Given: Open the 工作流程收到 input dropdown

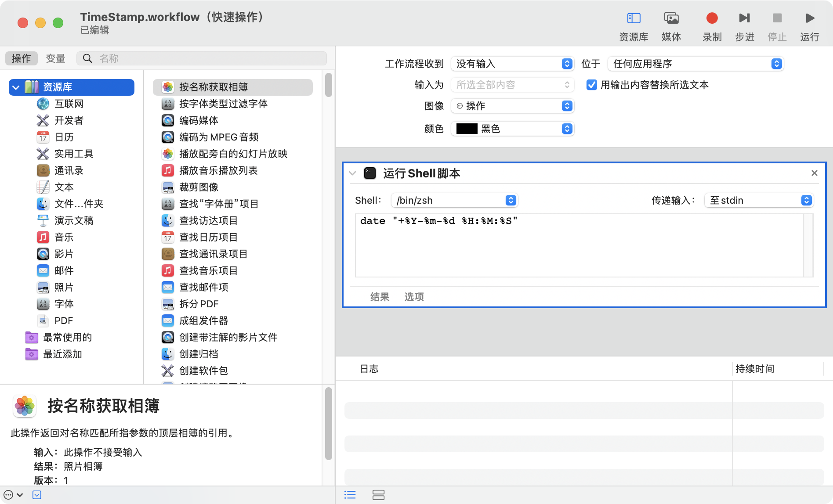Looking at the screenshot, I should click(x=512, y=64).
